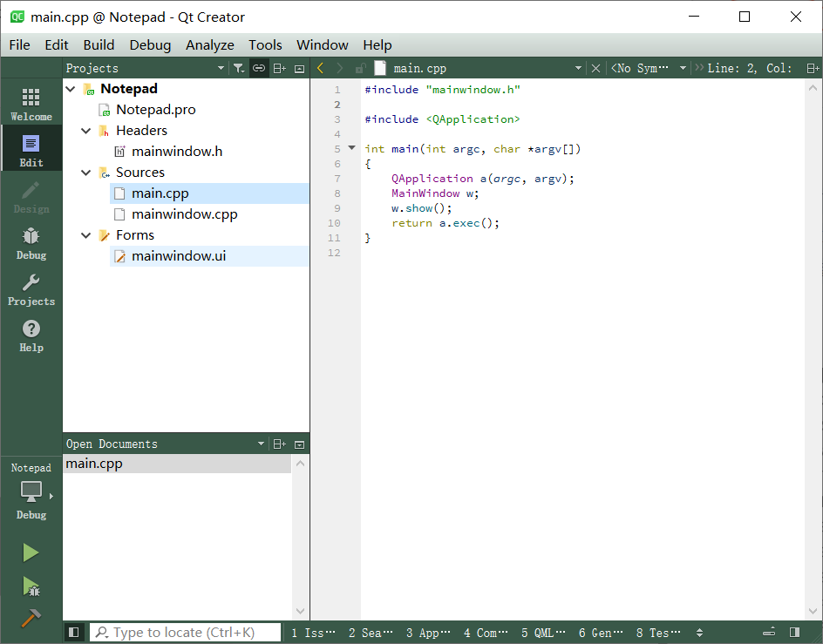
Task: Toggle the left sidebar visibility
Action: click(x=73, y=632)
